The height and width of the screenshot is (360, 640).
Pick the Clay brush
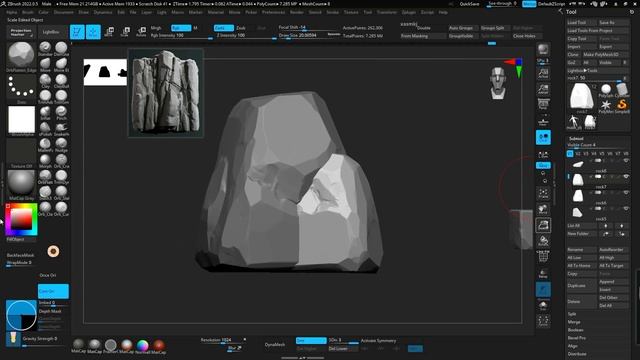pyautogui.click(x=45, y=80)
